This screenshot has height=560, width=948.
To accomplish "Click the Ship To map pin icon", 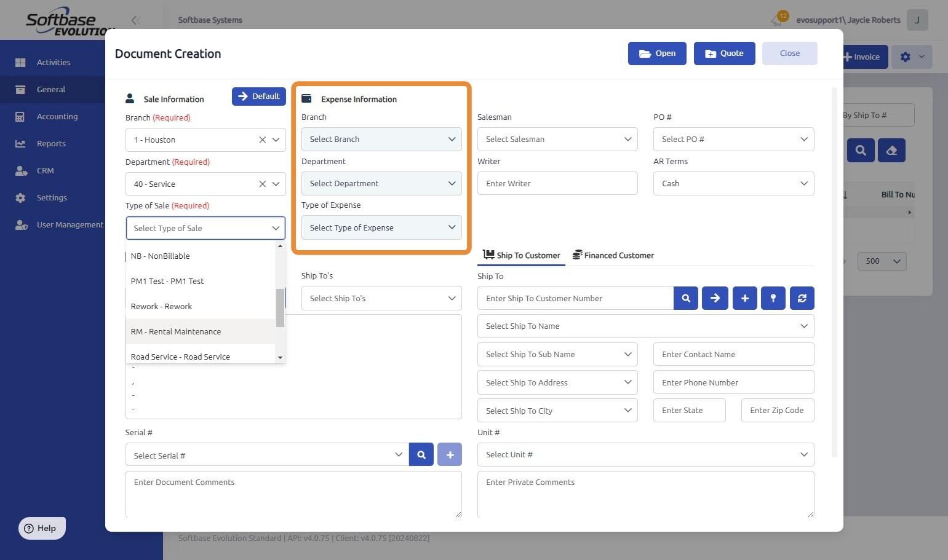I will coord(773,298).
